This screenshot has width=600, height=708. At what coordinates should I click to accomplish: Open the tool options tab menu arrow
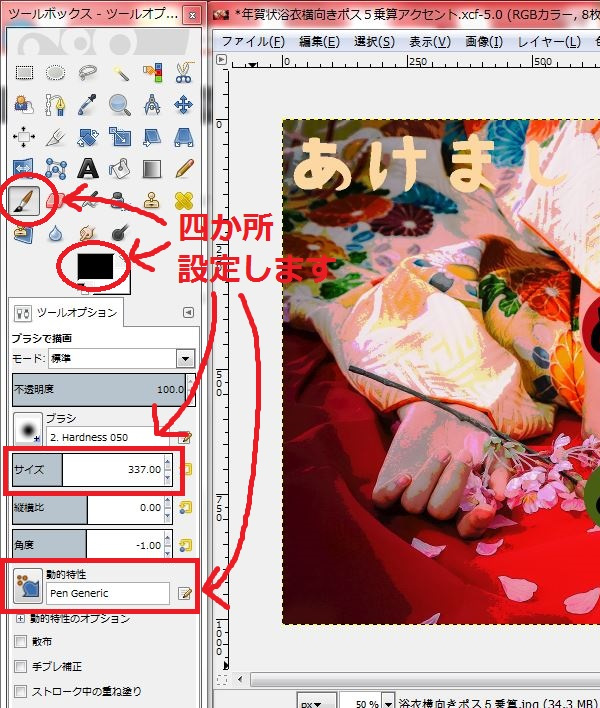[x=189, y=312]
